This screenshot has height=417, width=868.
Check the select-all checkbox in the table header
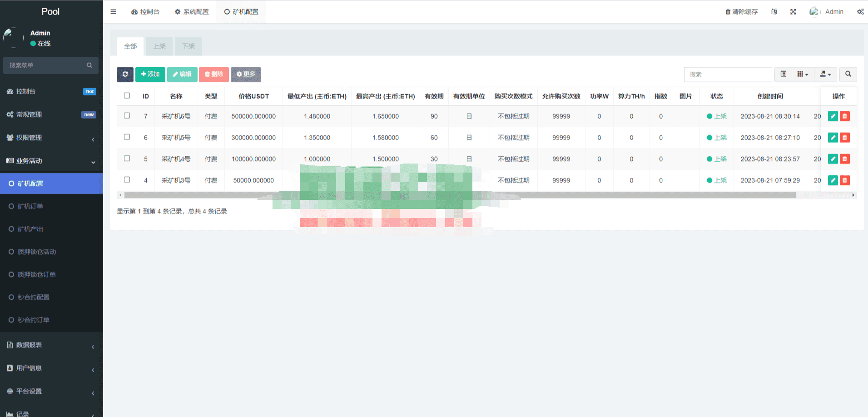(127, 96)
